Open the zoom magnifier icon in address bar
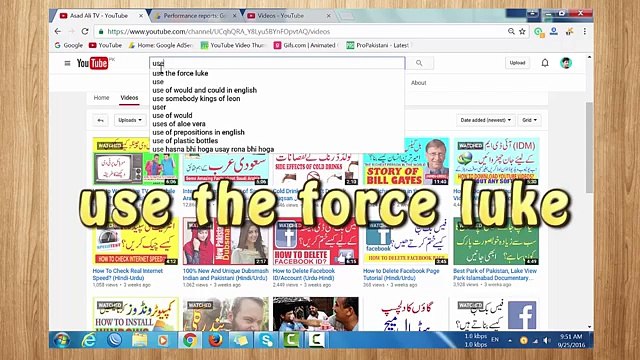Screen dimensions: 640x360 pyautogui.click(x=511, y=31)
